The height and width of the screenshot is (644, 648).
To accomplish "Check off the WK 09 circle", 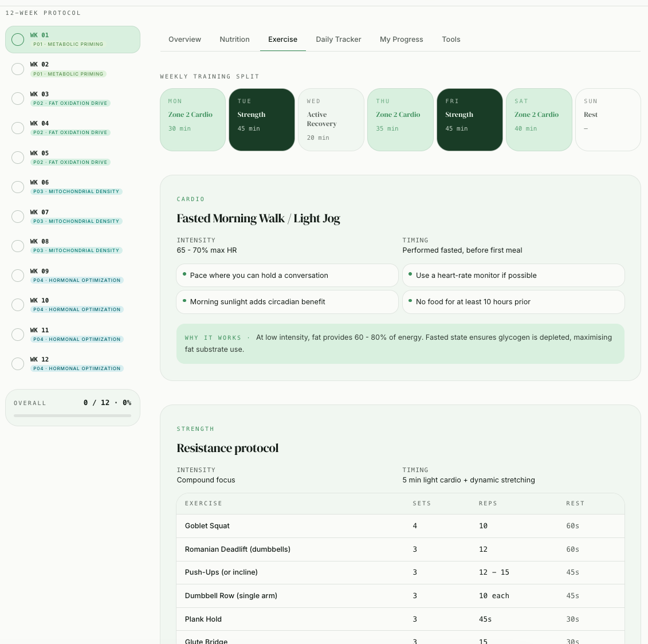I will (x=18, y=276).
